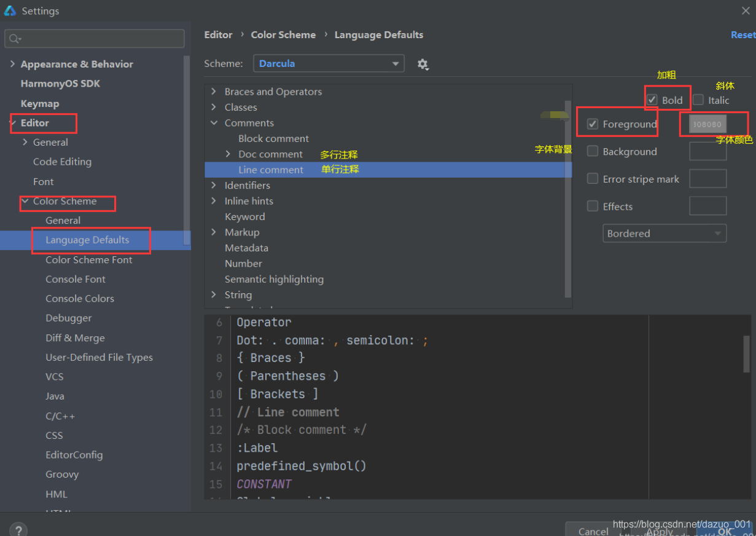
Task: Open the Keymap settings page
Action: tap(40, 103)
